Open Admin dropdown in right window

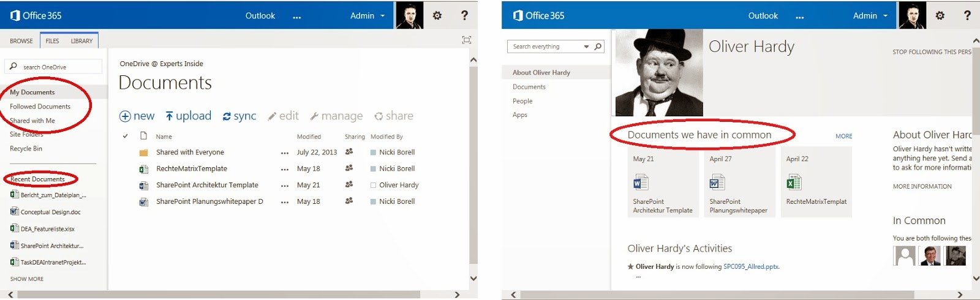(870, 15)
